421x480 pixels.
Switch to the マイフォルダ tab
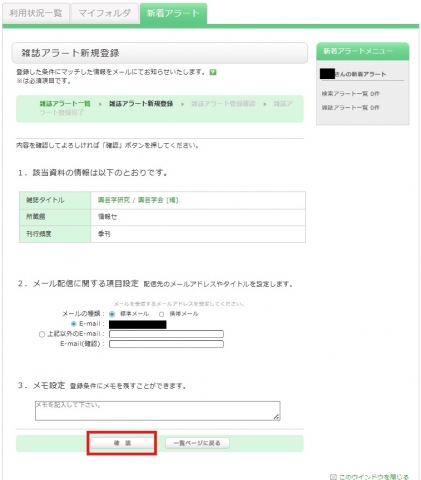[x=105, y=13]
